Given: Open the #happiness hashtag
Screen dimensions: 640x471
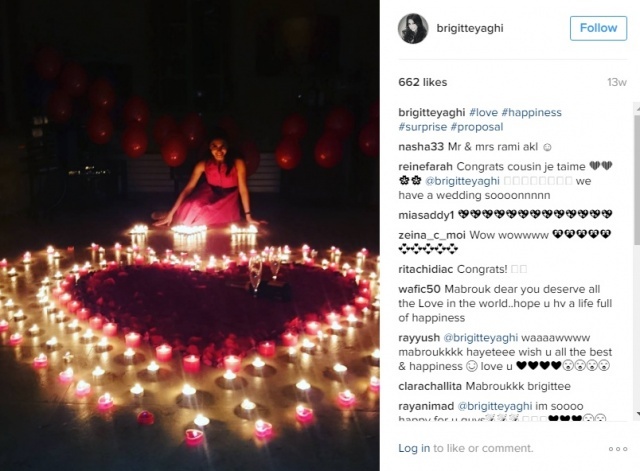Looking at the screenshot, I should [531, 112].
